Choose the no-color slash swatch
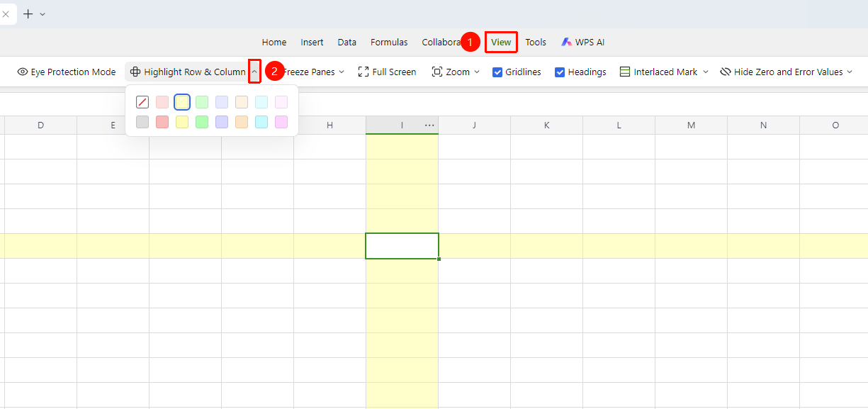The height and width of the screenshot is (409, 868). [142, 102]
